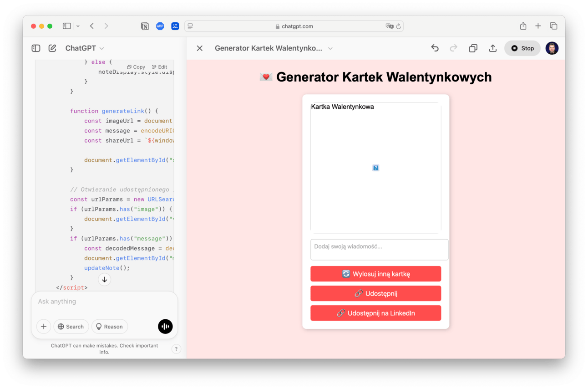Screen dimensions: 588x389
Task: Jump to the bottom of the conversation
Action: pos(104,280)
